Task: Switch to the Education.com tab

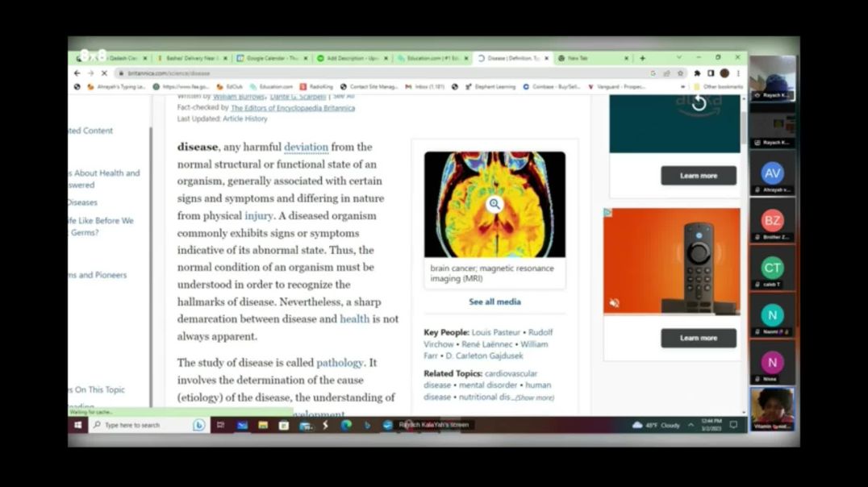Action: (432, 58)
